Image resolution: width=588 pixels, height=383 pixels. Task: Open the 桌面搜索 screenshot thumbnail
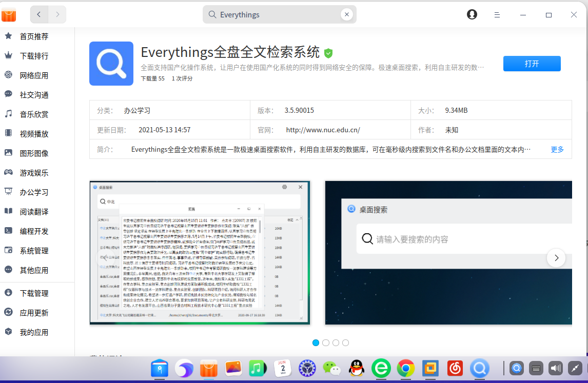448,253
